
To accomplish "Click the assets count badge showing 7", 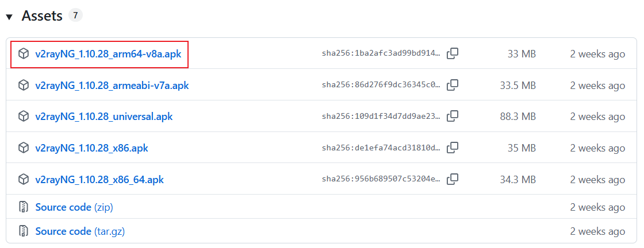I will pyautogui.click(x=75, y=15).
